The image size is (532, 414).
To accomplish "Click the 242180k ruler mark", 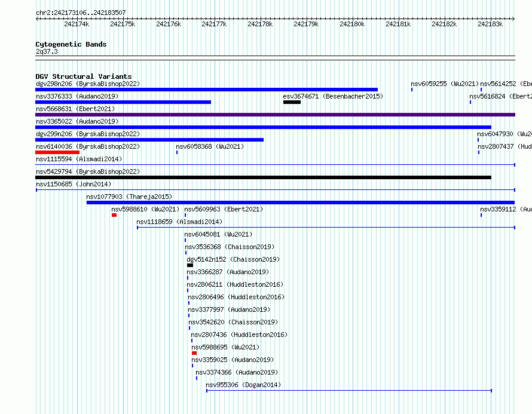I will [352, 24].
